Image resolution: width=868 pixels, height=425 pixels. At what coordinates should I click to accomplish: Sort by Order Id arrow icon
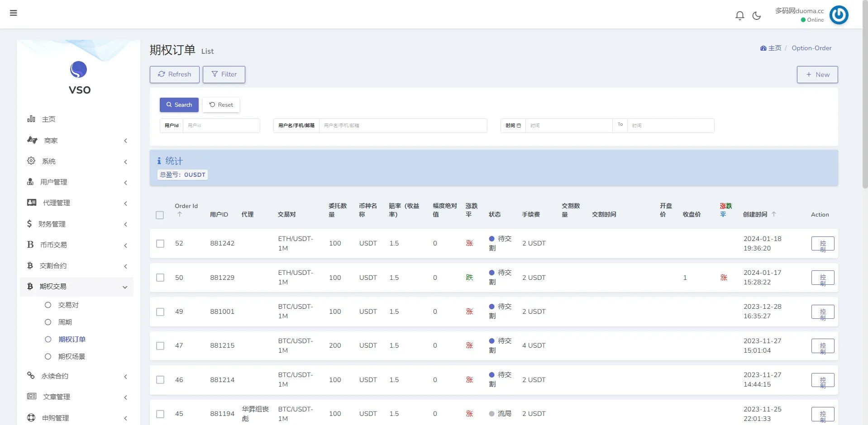click(180, 214)
